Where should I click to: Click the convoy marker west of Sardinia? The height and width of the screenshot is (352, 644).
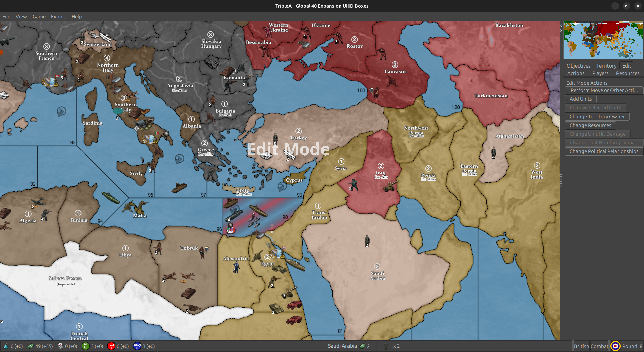tap(61, 111)
